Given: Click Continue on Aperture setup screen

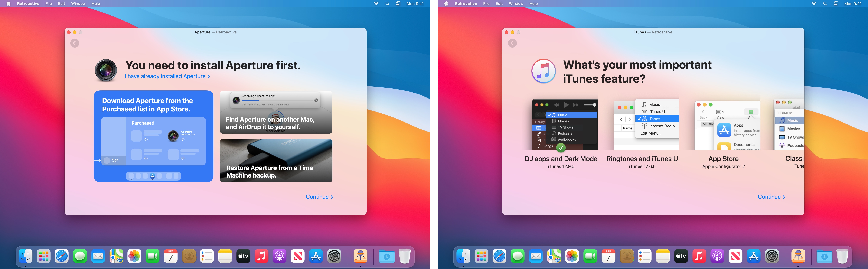Looking at the screenshot, I should click(320, 197).
